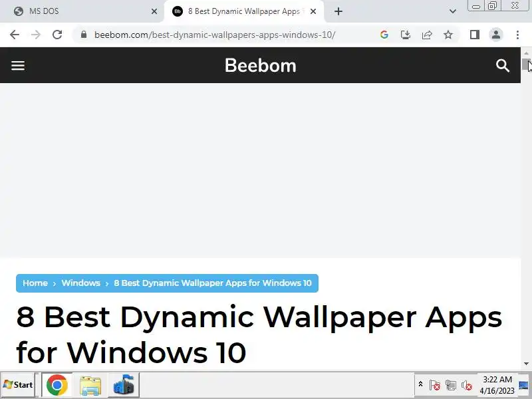Click the Google icon in address bar

click(x=384, y=35)
